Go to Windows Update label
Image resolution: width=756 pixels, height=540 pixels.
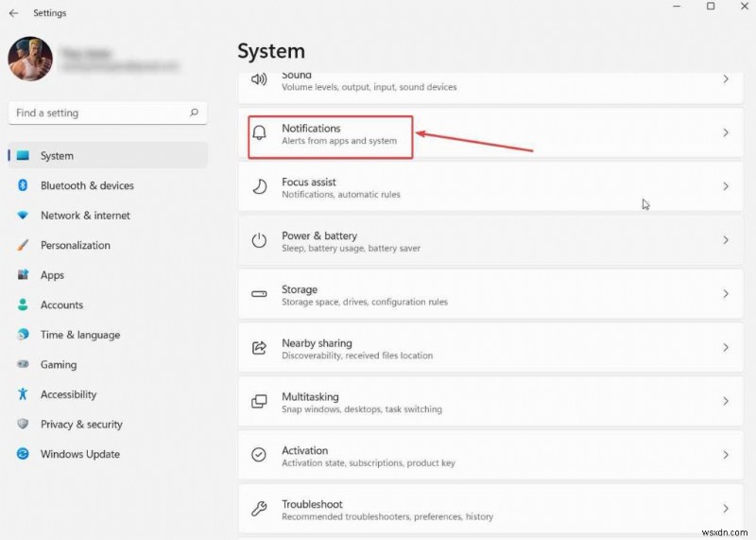click(80, 454)
